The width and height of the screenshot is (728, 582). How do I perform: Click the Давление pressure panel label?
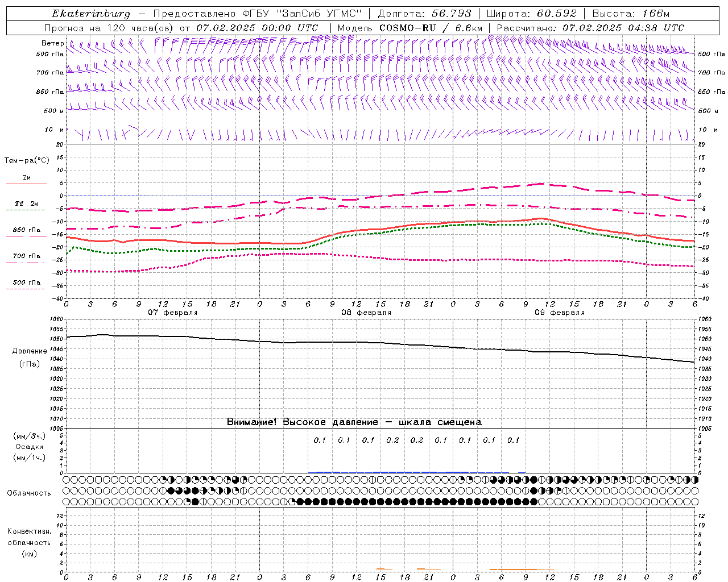30,351
